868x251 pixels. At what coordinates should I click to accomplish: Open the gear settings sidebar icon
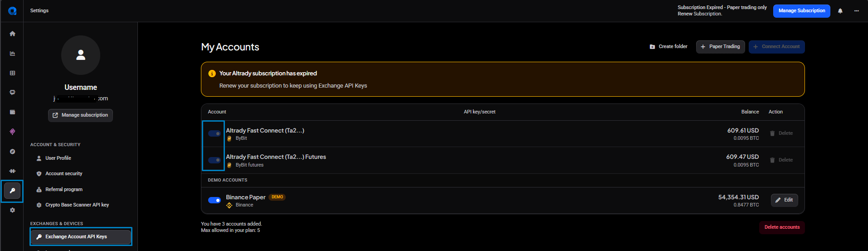12,210
